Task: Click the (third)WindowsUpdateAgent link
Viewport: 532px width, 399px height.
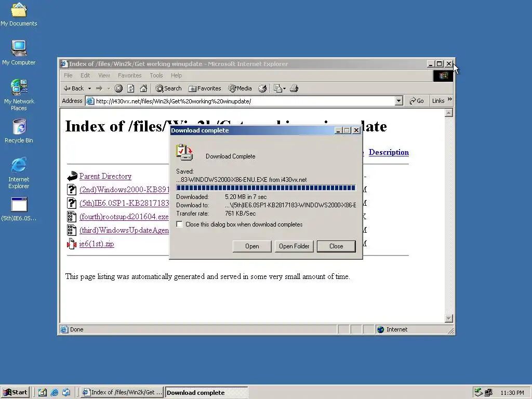Action: 124,230
